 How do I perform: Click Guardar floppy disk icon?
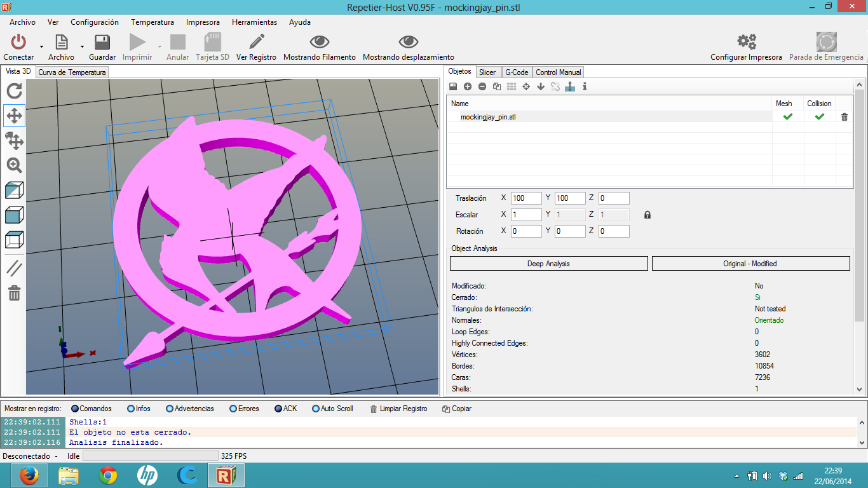point(102,42)
